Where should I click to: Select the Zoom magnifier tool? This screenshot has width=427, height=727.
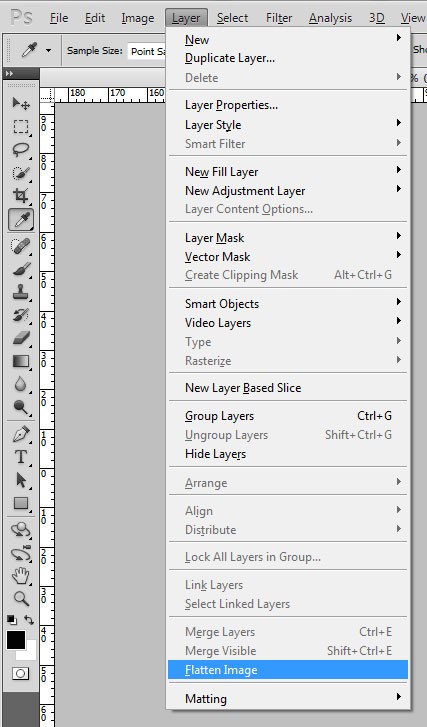(x=21, y=599)
